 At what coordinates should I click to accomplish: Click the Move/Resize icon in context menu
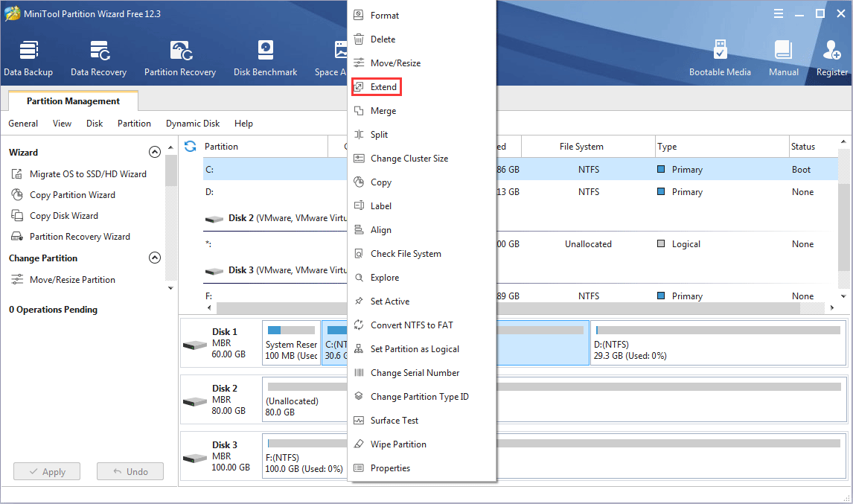click(359, 63)
